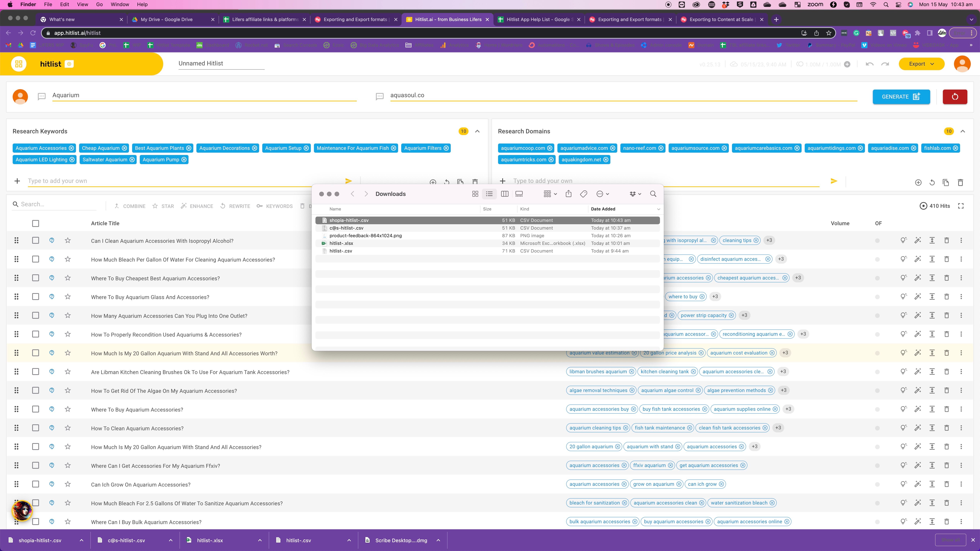Open the hitlist dashboard grid icon
This screenshot has width=980, height=551.
(x=19, y=64)
